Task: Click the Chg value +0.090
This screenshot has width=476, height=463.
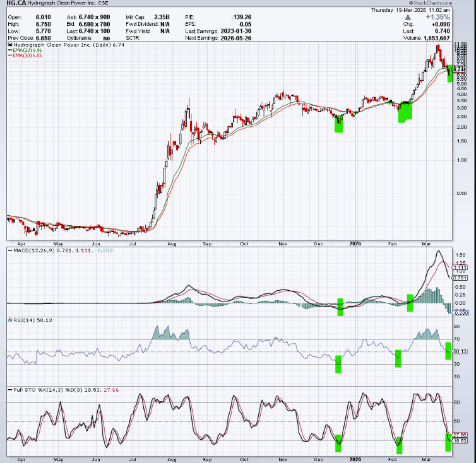Action: 441,24
